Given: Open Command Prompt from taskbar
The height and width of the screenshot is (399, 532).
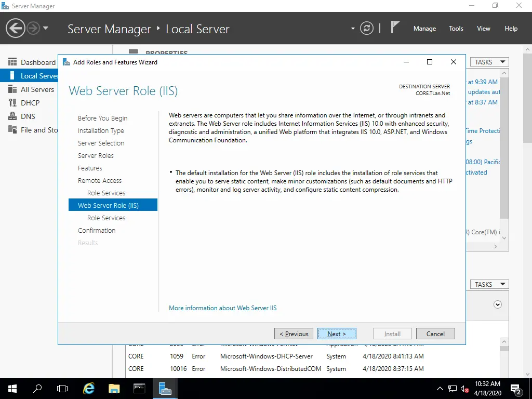Looking at the screenshot, I should 139,389.
